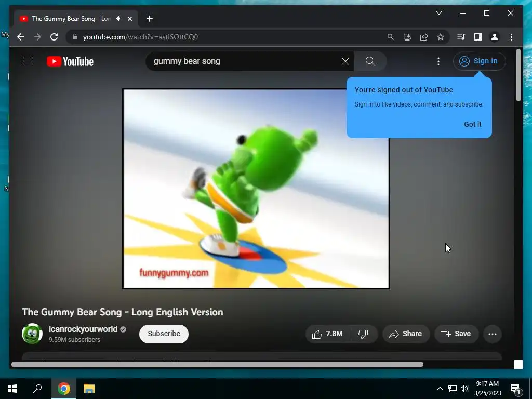
Task: Open notification center icon
Action: [x=515, y=389]
